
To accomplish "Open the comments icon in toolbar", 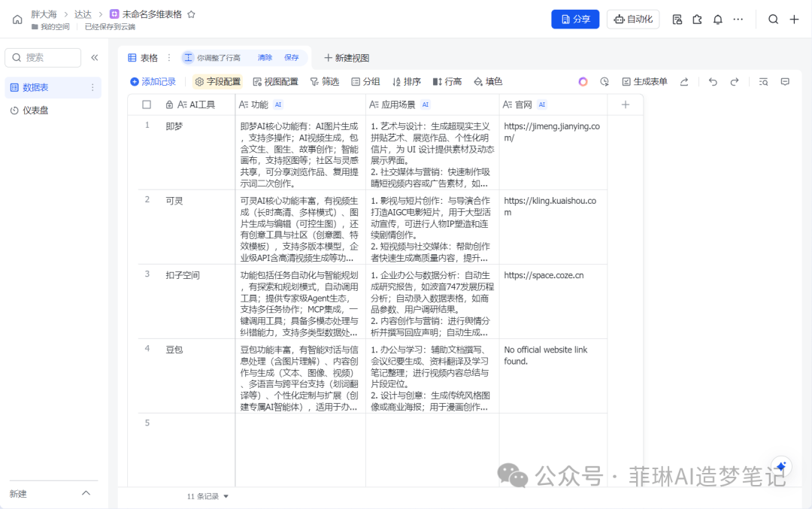I will pos(785,82).
